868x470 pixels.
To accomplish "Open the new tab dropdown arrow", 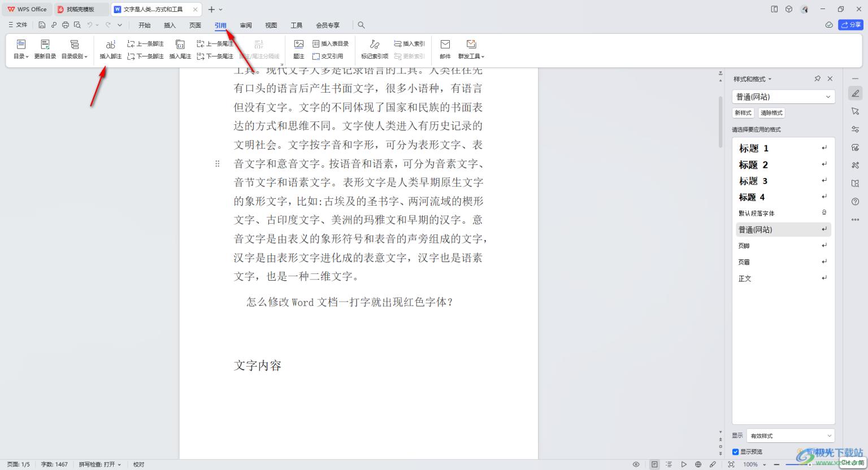I will (220, 9).
